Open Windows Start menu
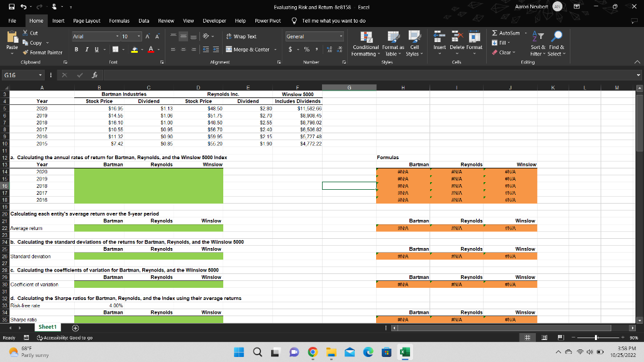Viewport: 644px width, 362px height. click(238, 352)
